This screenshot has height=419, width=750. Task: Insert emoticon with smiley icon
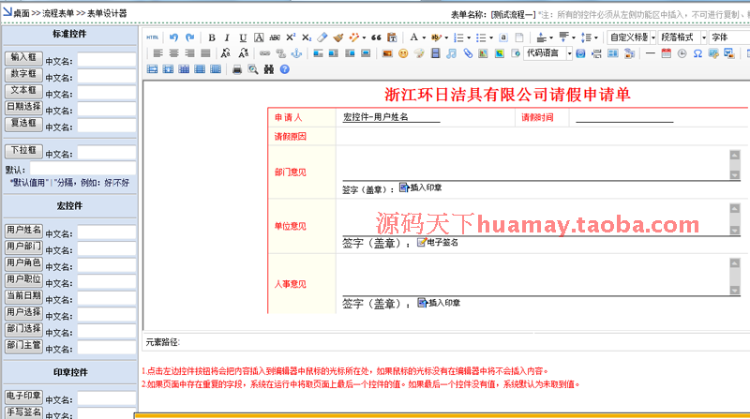[403, 53]
